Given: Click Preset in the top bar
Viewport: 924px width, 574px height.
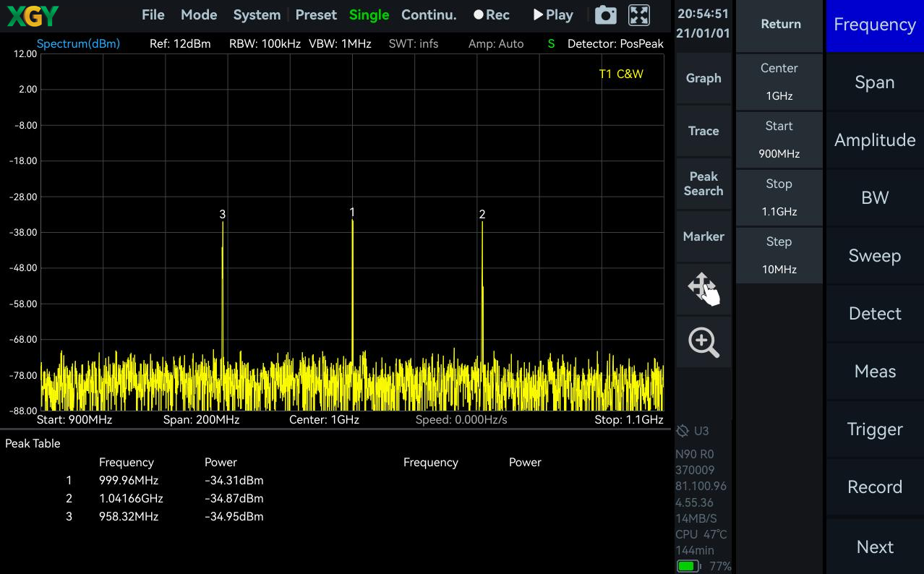Looking at the screenshot, I should [316, 15].
